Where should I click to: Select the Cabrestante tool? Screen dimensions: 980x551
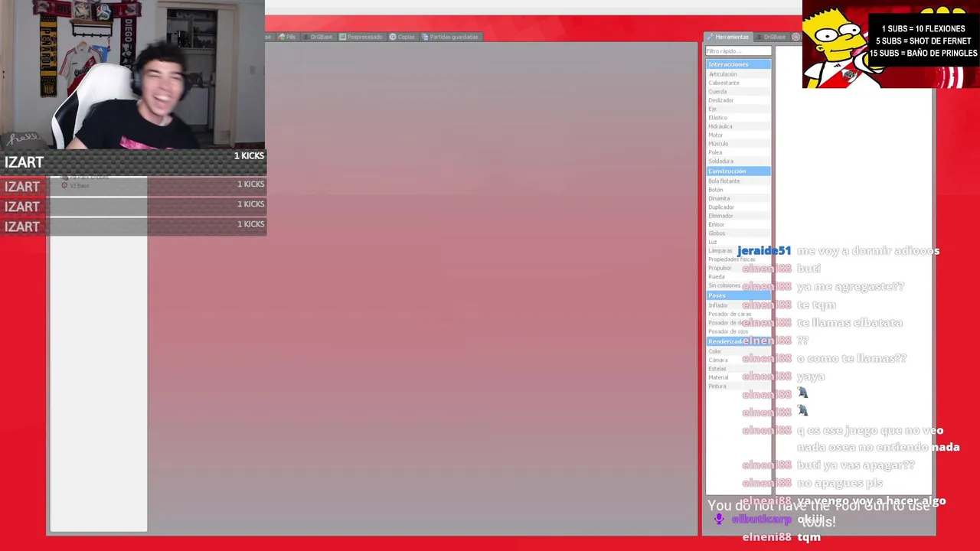[738, 83]
